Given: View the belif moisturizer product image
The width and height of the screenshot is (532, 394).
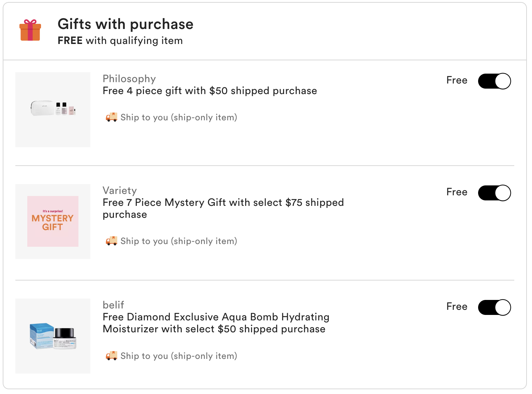Looking at the screenshot, I should 53,336.
